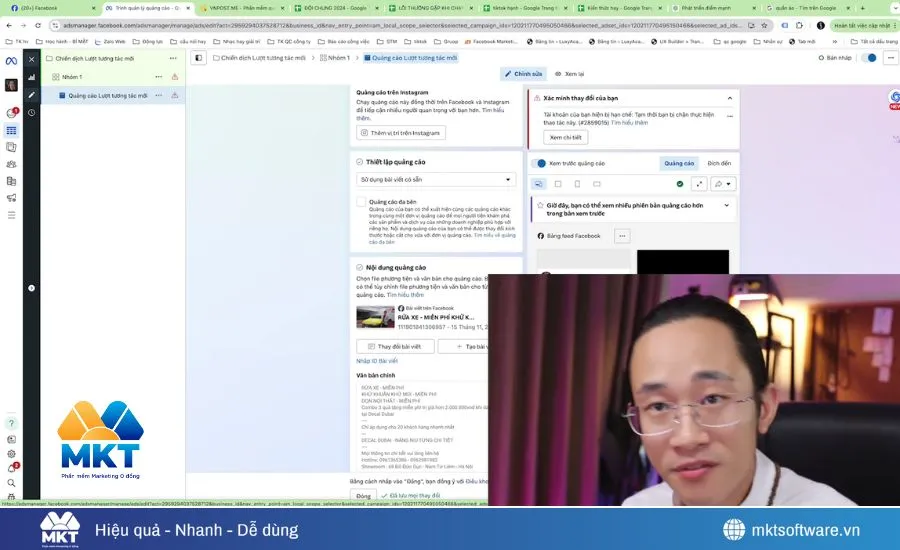Open the Sử dụng bài viết có sẵn dropdown
The width and height of the screenshot is (900, 550).
pos(436,180)
